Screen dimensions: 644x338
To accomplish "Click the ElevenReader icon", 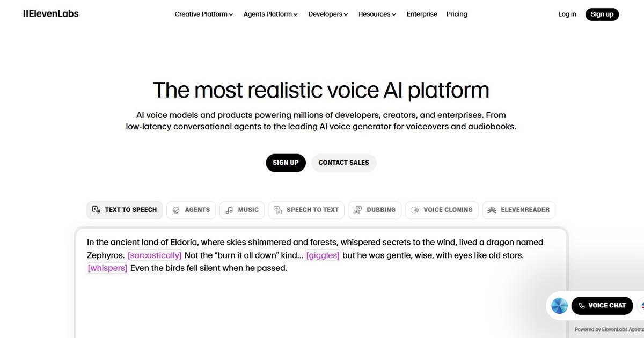I will 492,210.
